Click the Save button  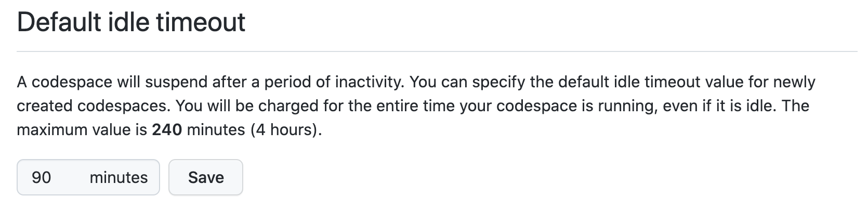tap(206, 177)
